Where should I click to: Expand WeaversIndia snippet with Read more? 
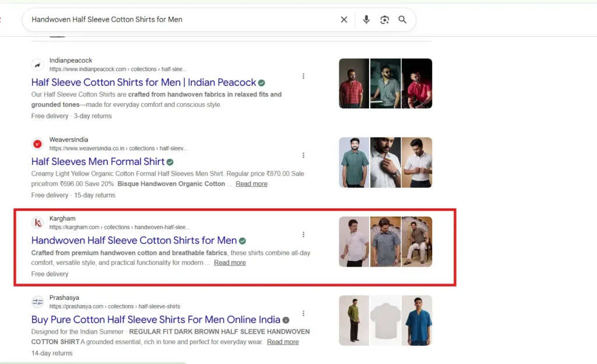click(251, 183)
